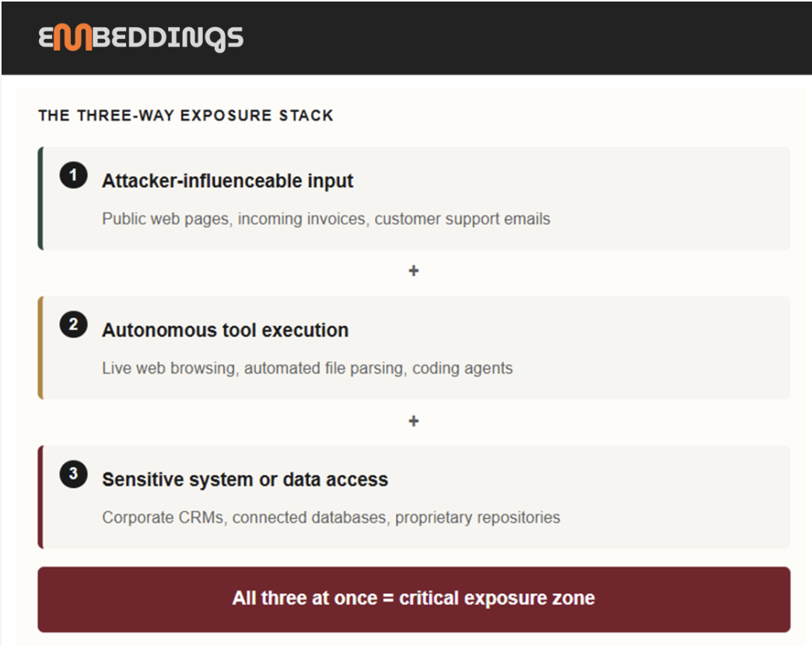Click the number 1 circle badge
The image size is (812, 646).
tap(73, 174)
